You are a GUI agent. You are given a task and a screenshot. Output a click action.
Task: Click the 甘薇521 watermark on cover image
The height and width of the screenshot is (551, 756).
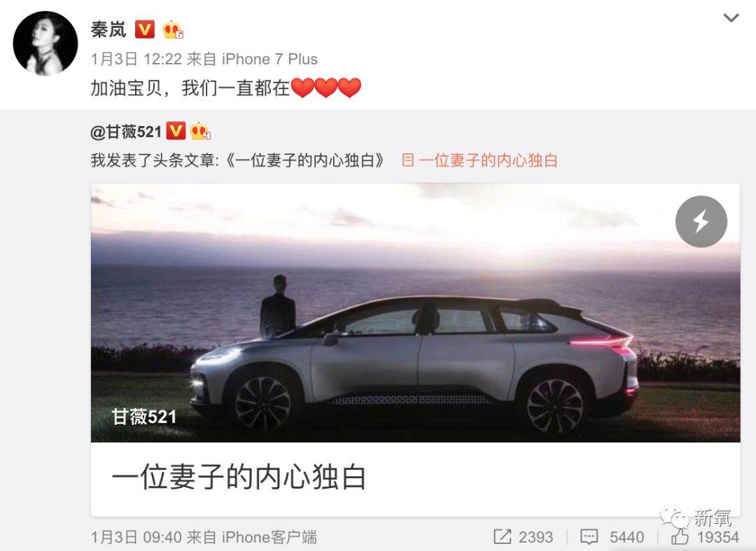click(x=144, y=417)
